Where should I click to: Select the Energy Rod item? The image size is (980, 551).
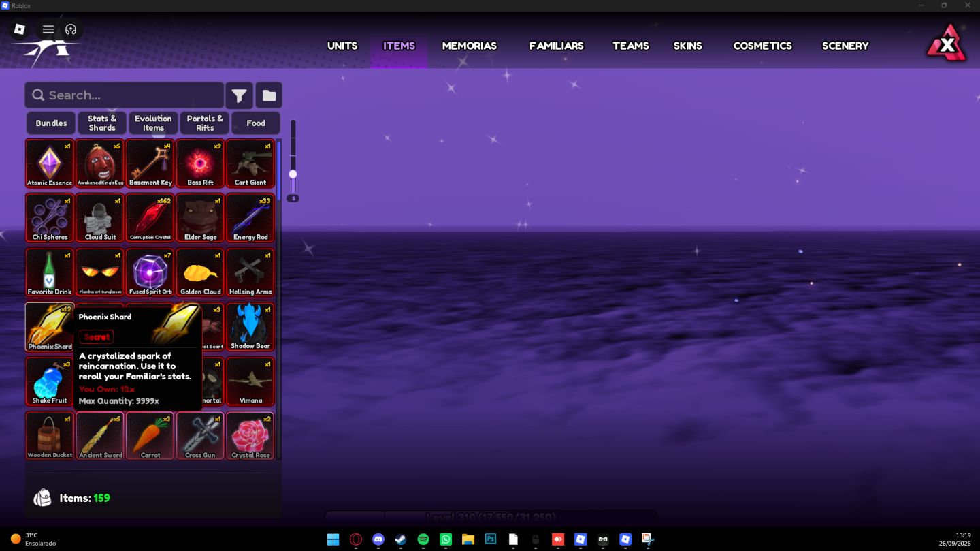point(250,218)
